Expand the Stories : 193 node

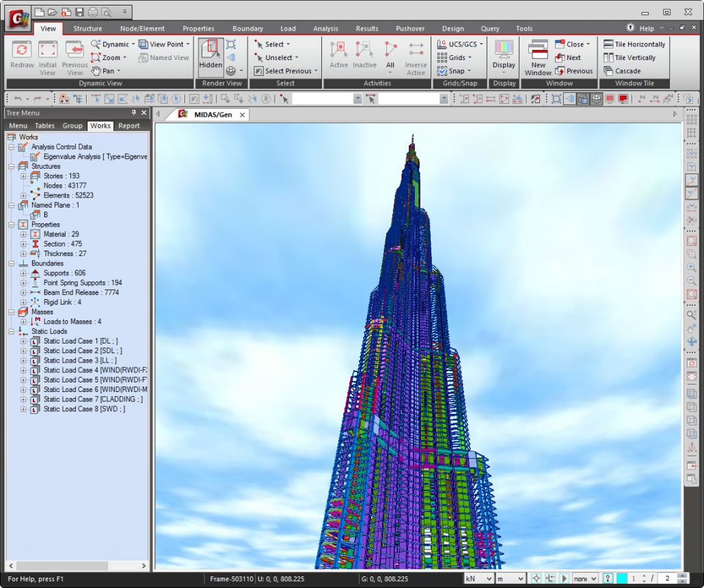[23, 176]
